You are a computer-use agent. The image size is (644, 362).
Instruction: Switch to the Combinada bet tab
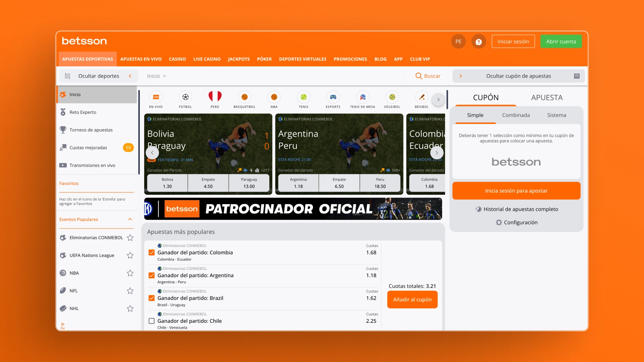click(x=516, y=115)
